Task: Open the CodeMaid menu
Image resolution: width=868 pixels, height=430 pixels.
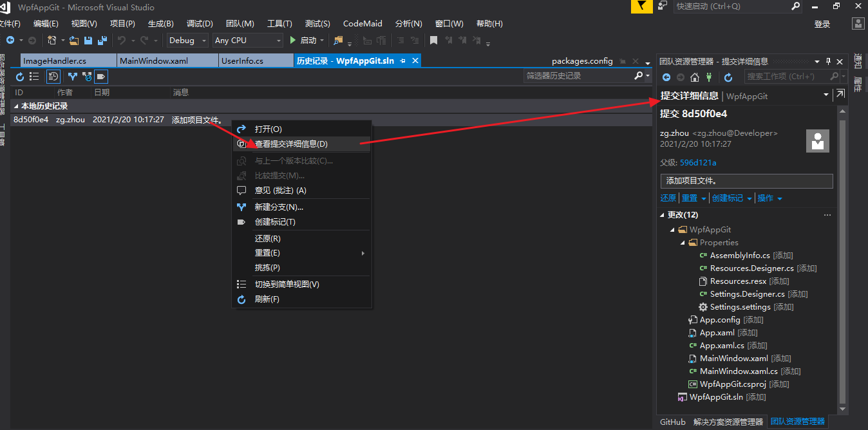Action: (x=363, y=23)
